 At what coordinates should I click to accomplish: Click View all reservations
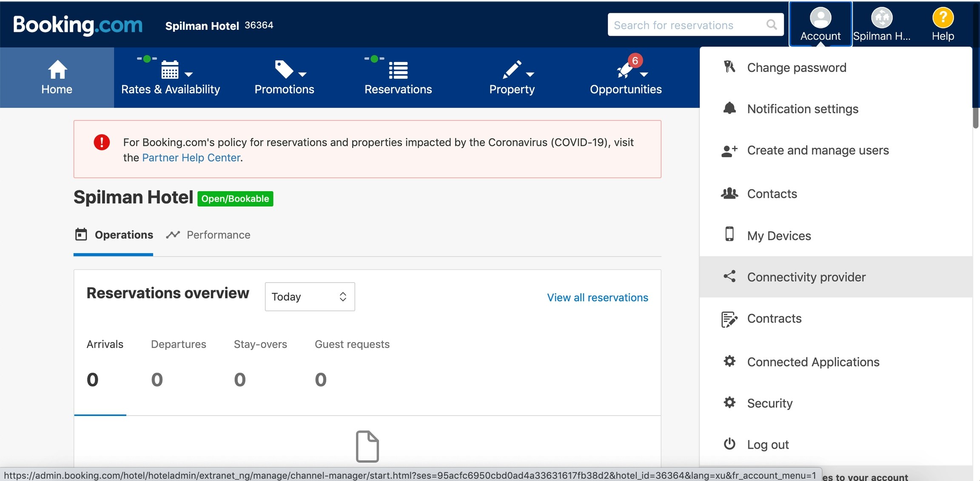click(597, 297)
